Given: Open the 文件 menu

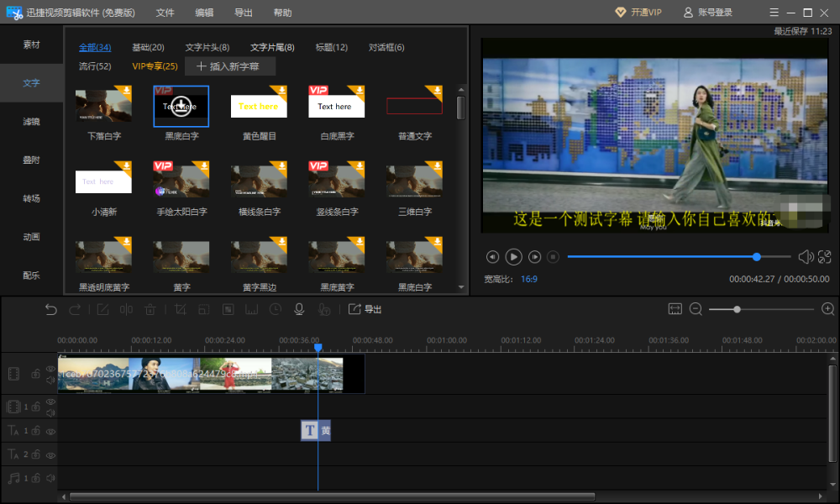Looking at the screenshot, I should tap(165, 13).
